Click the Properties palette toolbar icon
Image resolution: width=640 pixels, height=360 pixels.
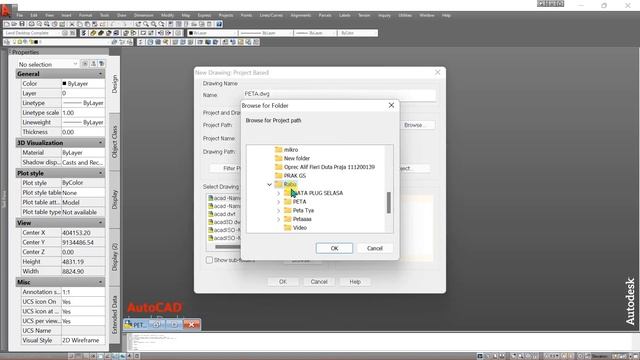pyautogui.click(x=170, y=24)
